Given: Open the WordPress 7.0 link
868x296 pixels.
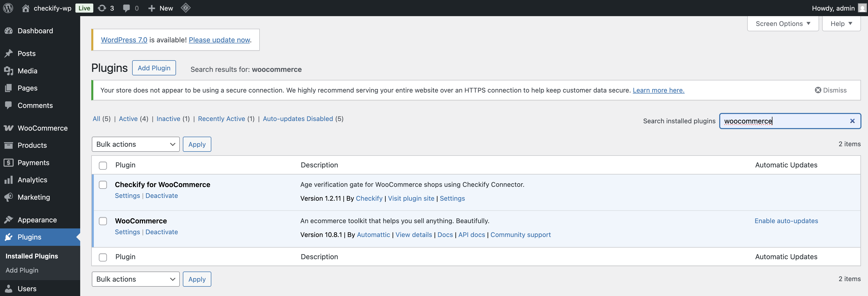Looking at the screenshot, I should [x=124, y=40].
